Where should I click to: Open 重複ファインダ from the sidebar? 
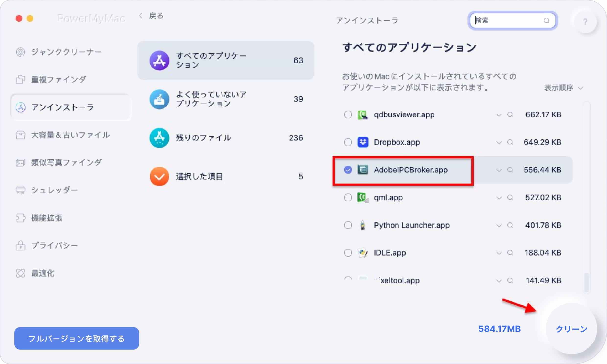tap(71, 80)
